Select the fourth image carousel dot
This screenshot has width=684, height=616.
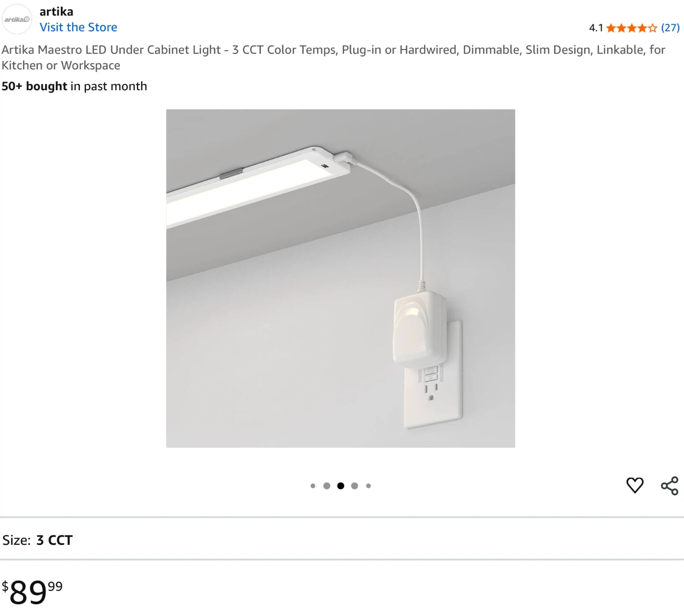[354, 486]
